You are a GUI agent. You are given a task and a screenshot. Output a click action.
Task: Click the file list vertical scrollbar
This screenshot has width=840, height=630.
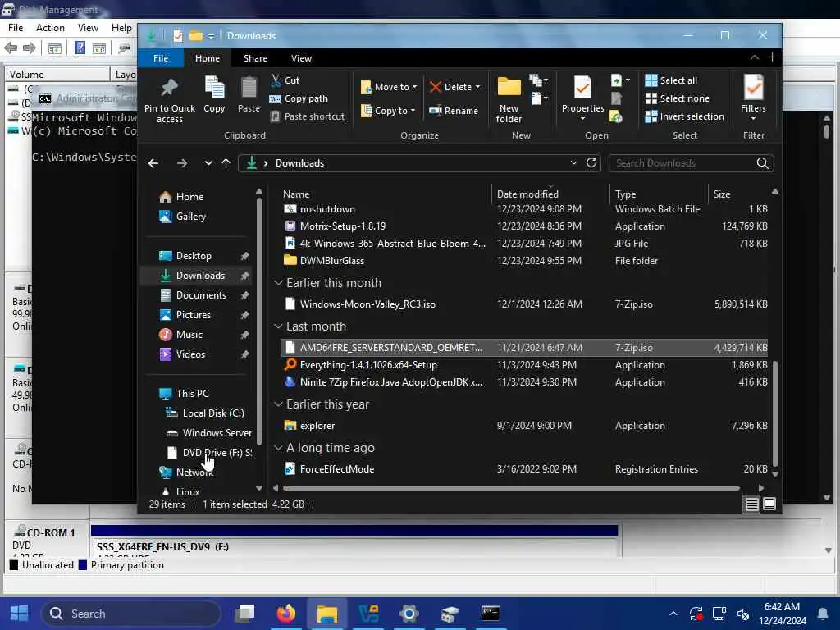[x=774, y=413]
